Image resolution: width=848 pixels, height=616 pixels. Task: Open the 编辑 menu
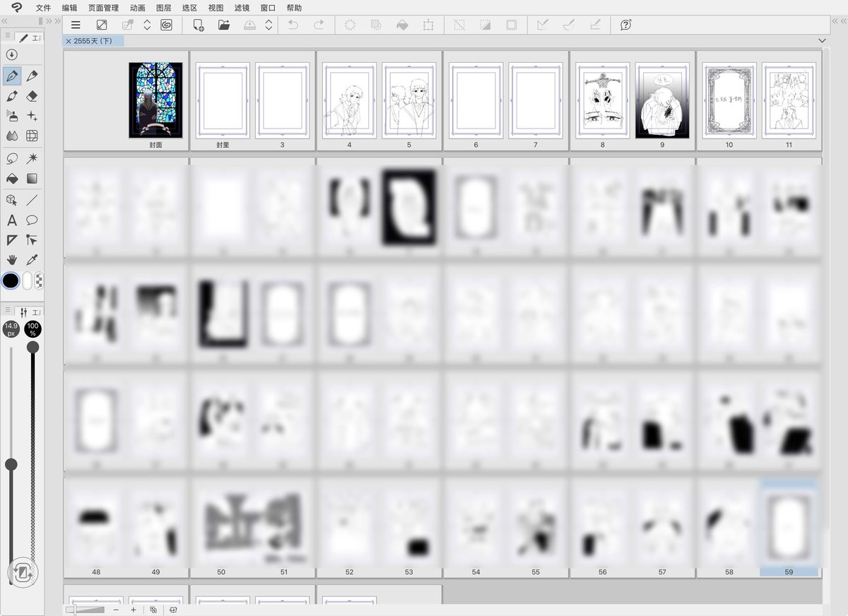tap(69, 8)
